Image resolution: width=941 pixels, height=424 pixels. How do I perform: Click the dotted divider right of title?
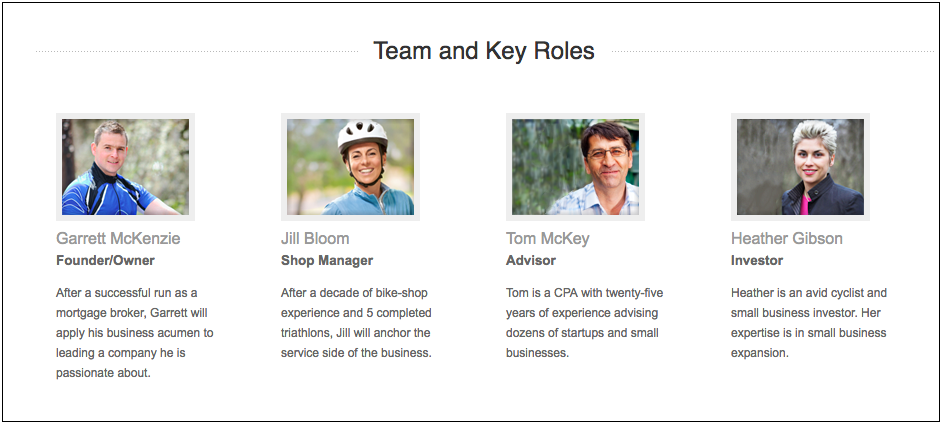[x=773, y=52]
